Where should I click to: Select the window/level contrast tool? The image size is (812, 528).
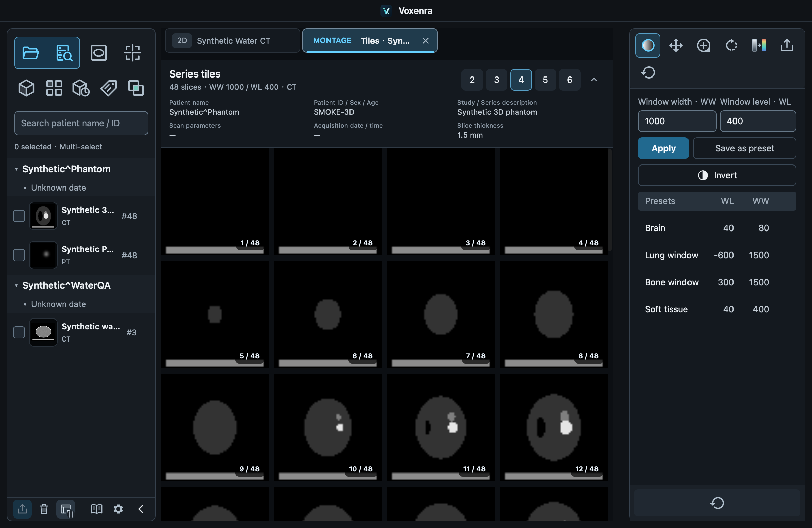[648, 45]
